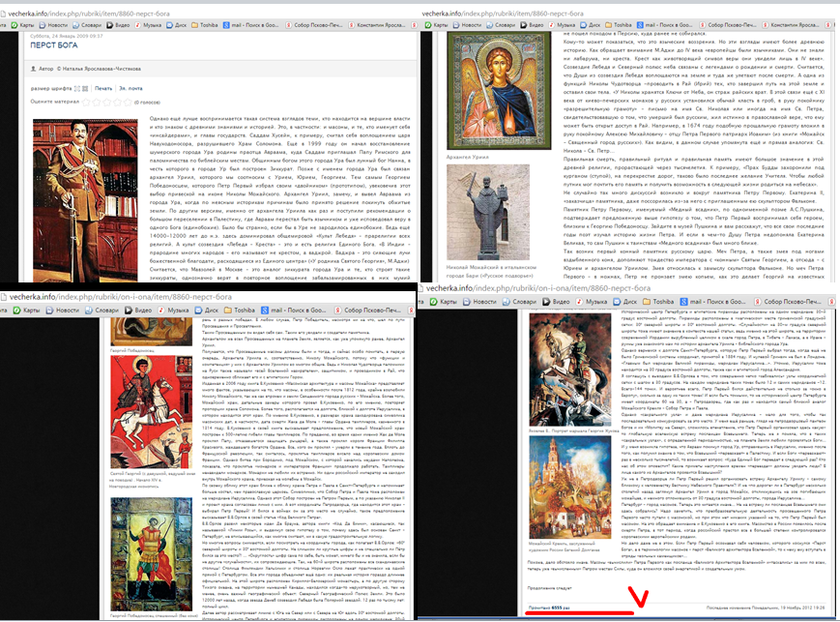Viewport: 840px width, 622px height.
Task: Open the Словари bookmark in the bottom-left window
Action: click(101, 311)
